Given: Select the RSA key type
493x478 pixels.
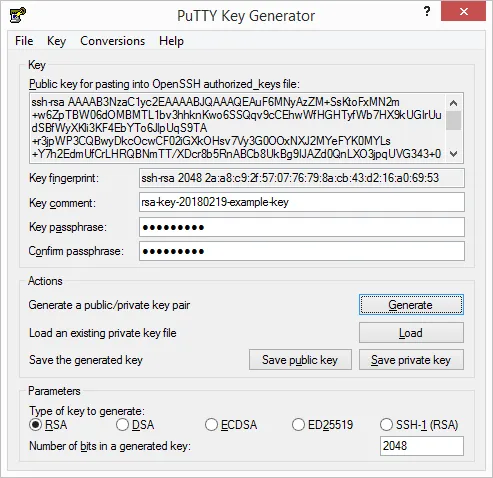Looking at the screenshot, I should tap(48, 425).
